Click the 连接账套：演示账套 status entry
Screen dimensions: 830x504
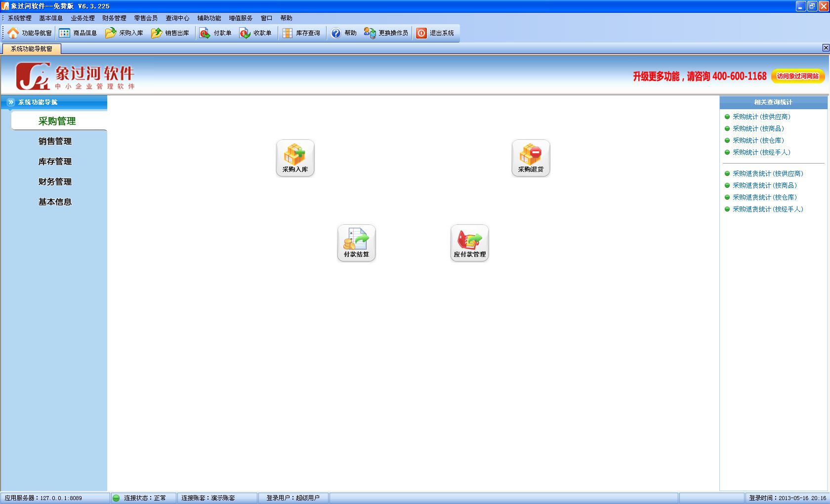click(x=217, y=498)
